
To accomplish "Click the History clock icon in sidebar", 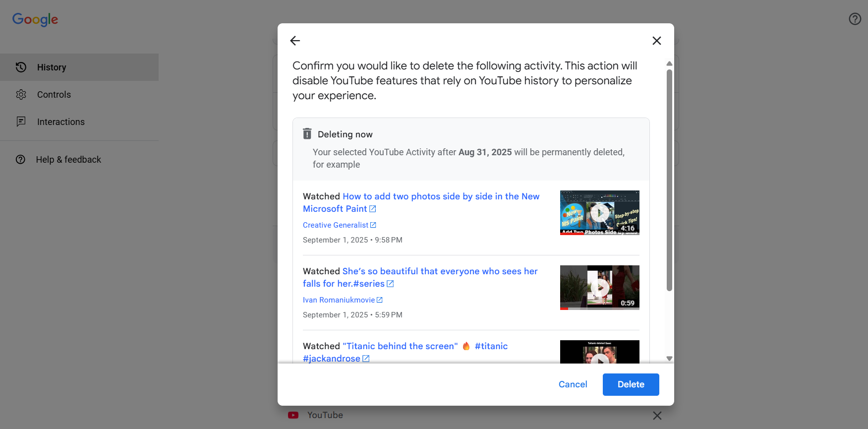I will [x=21, y=67].
